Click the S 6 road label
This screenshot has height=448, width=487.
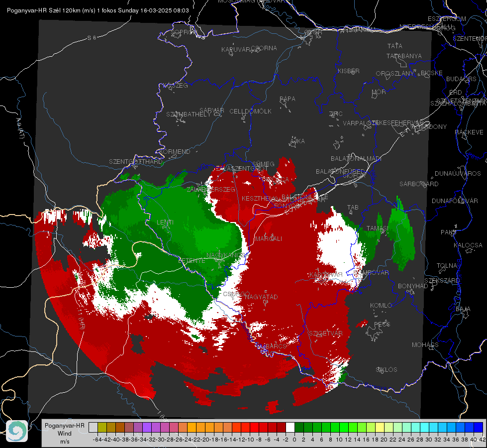[x=92, y=38]
